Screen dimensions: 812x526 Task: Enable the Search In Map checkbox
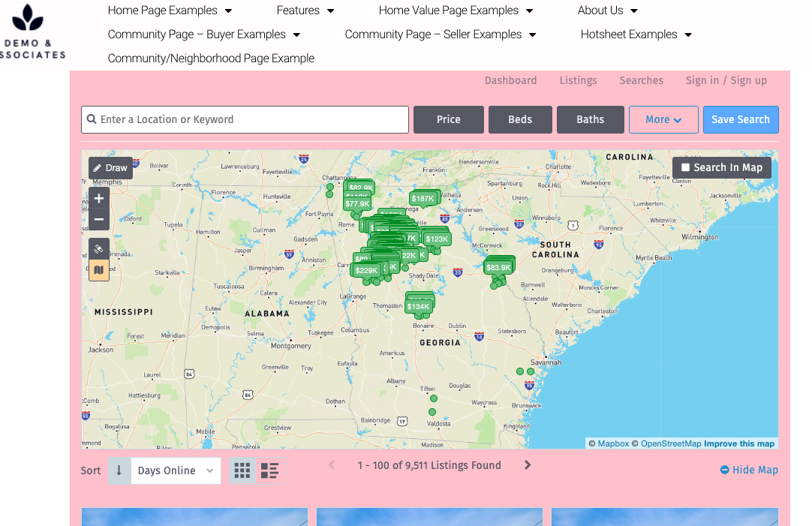686,167
